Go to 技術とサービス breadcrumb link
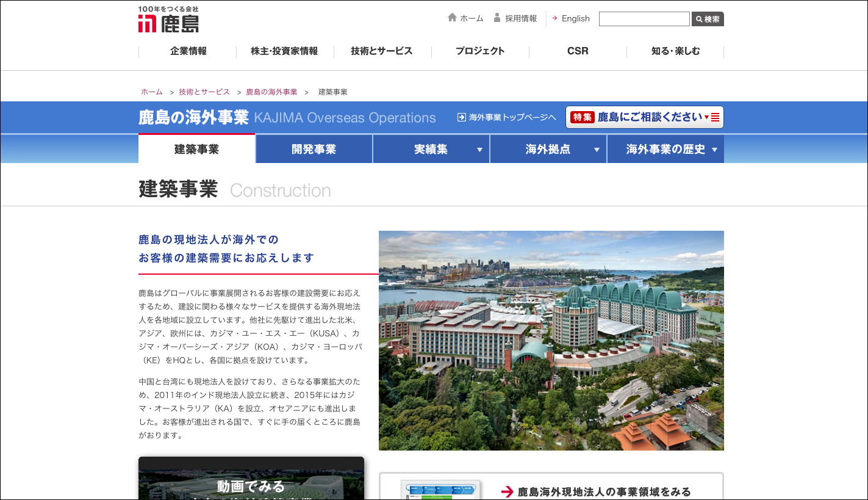 click(204, 92)
